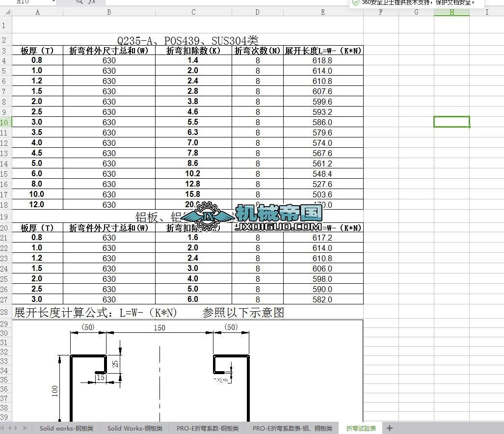Select row 1 header
This screenshot has width=504, height=434.
[x=6, y=25]
